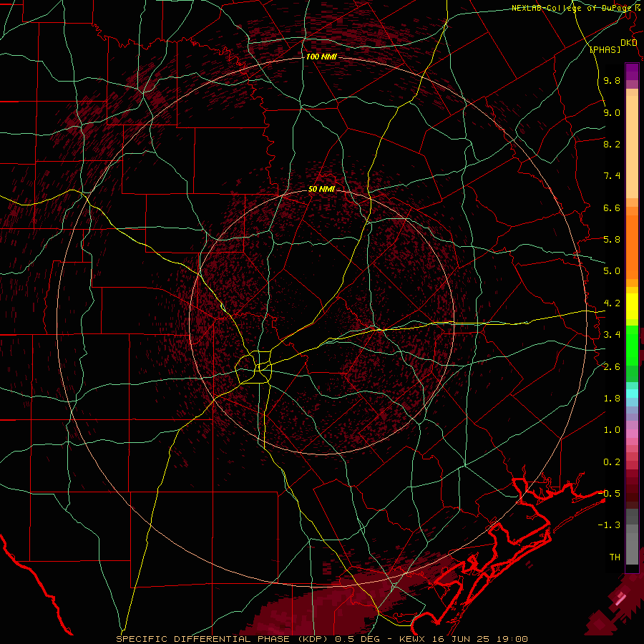Select the purple top segment of the color bar
The height and width of the screenshot is (644, 644).
[632, 72]
